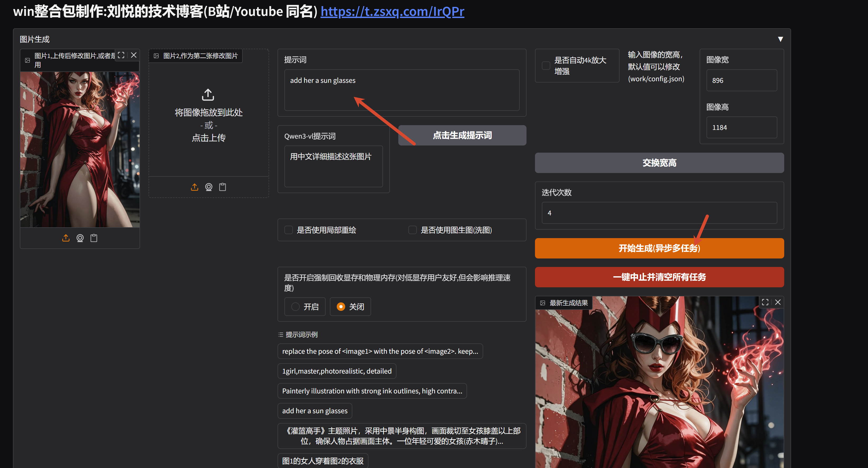Click clipboard paste icon below image 1
This screenshot has width=868, height=468.
(94, 238)
